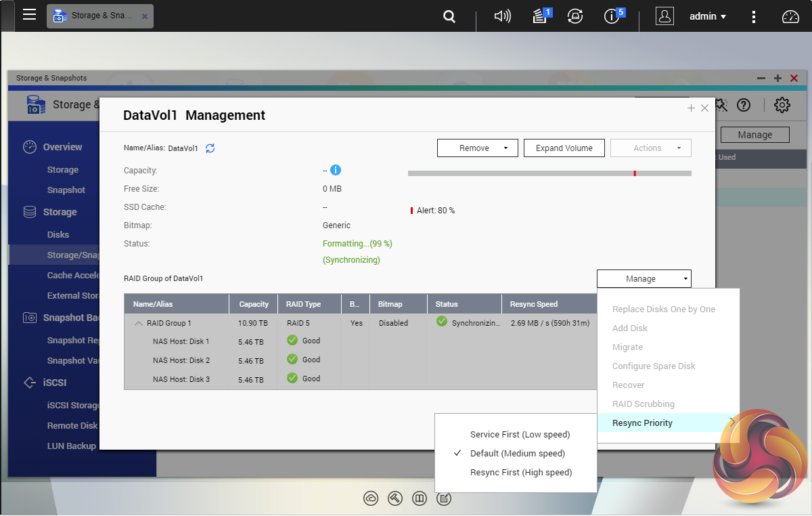The width and height of the screenshot is (812, 516).
Task: Open Storage & Snapshots settings gear
Action: point(782,105)
